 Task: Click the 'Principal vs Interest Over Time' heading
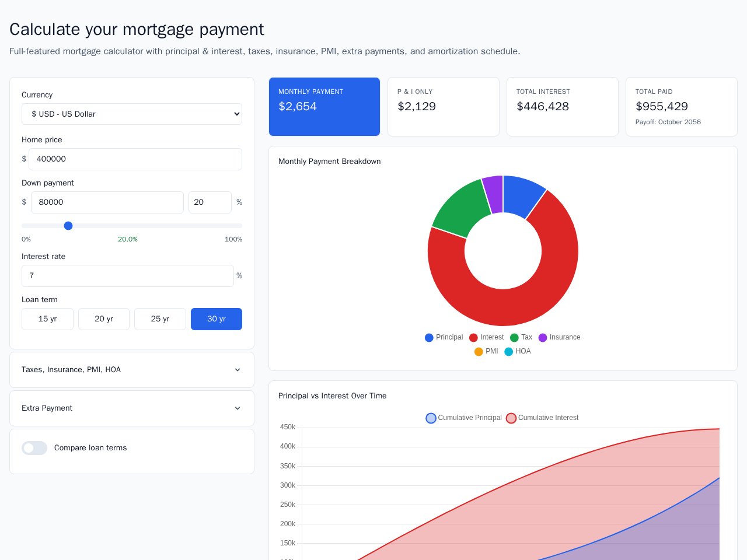pos(333,396)
